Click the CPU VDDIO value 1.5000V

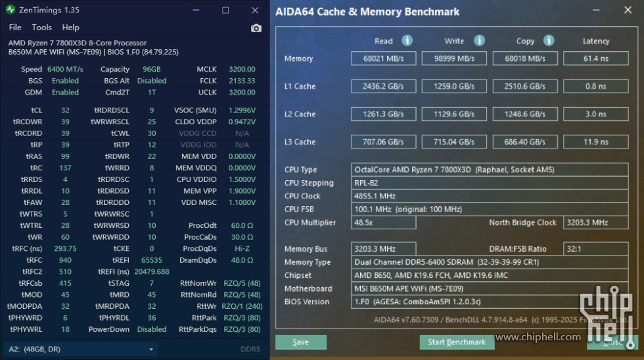pyautogui.click(x=242, y=179)
